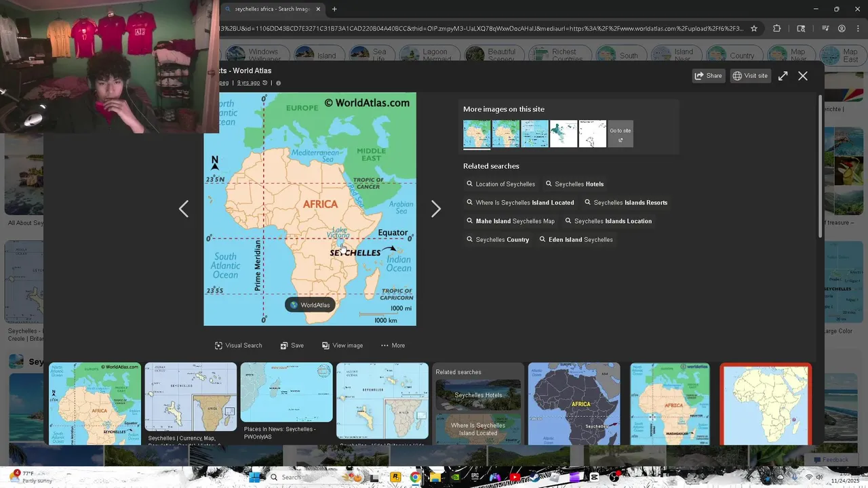Open Chrome from the taskbar

click(x=415, y=477)
